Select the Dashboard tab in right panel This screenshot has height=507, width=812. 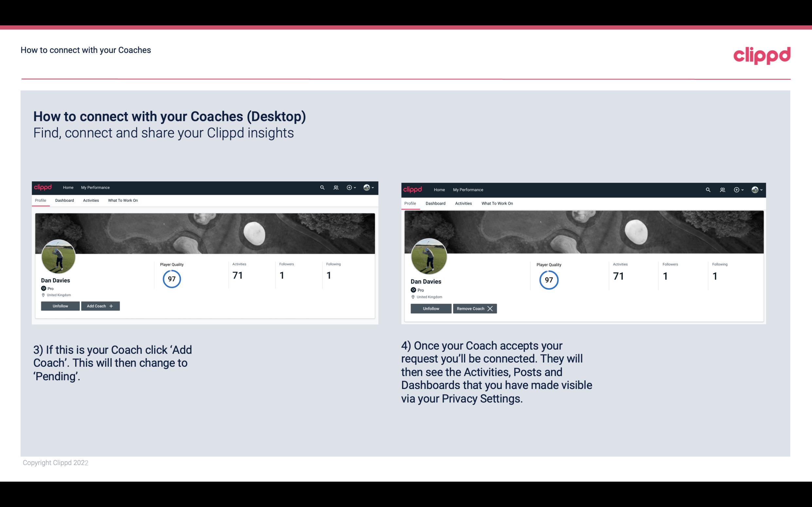click(435, 203)
